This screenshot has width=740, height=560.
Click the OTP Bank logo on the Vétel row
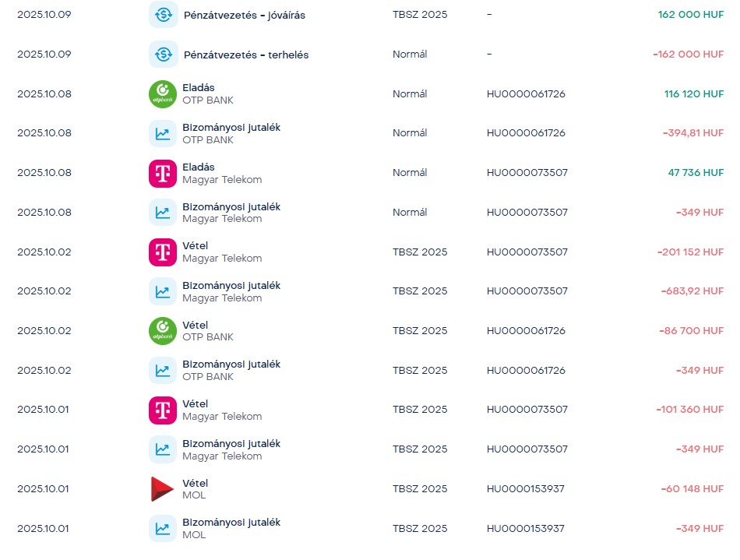[163, 331]
